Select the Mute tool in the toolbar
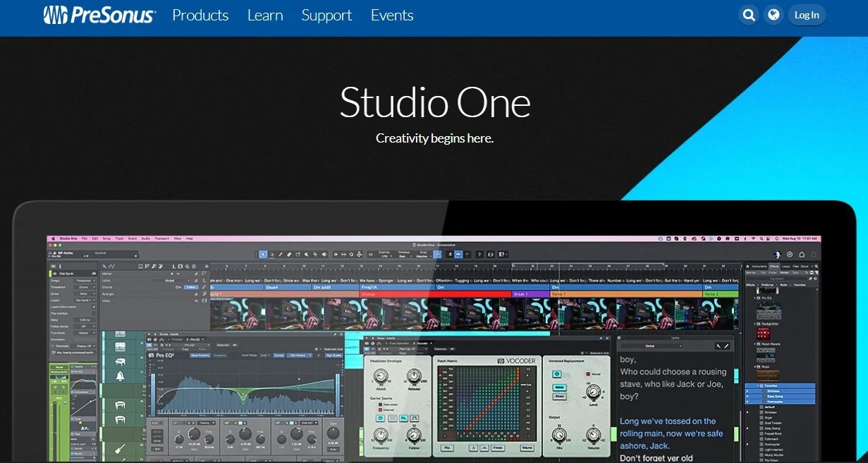 click(x=307, y=253)
